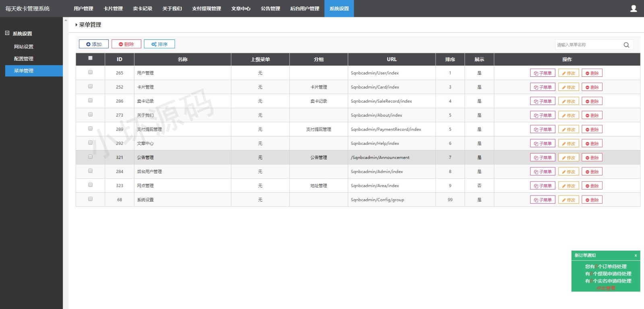Viewport: 644px width, 309px height.
Task: Toggle the select-all header checkbox
Action: [90, 58]
